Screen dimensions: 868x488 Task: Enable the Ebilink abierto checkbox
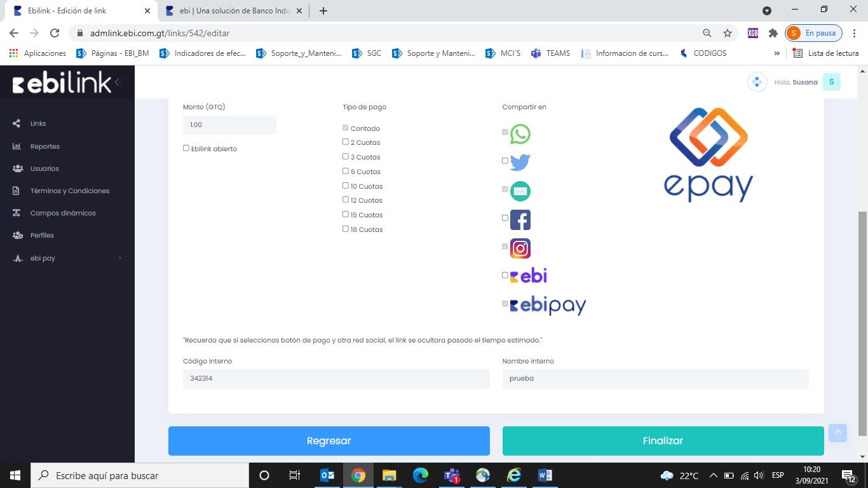[x=186, y=148]
